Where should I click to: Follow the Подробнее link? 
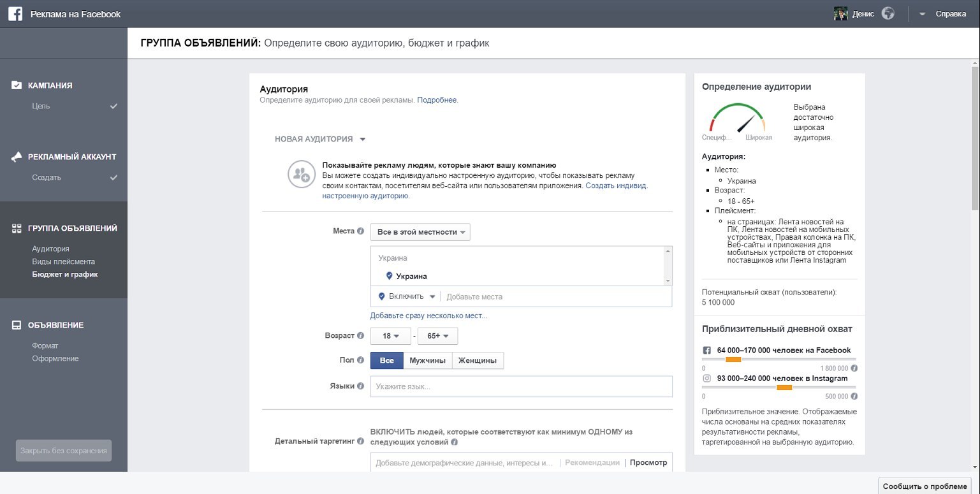pyautogui.click(x=437, y=100)
